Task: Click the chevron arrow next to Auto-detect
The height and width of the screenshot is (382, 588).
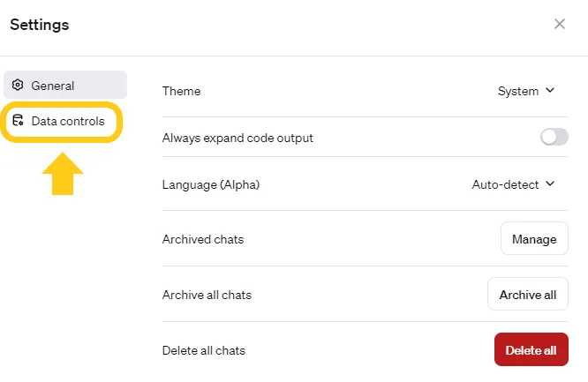Action: 550,184
